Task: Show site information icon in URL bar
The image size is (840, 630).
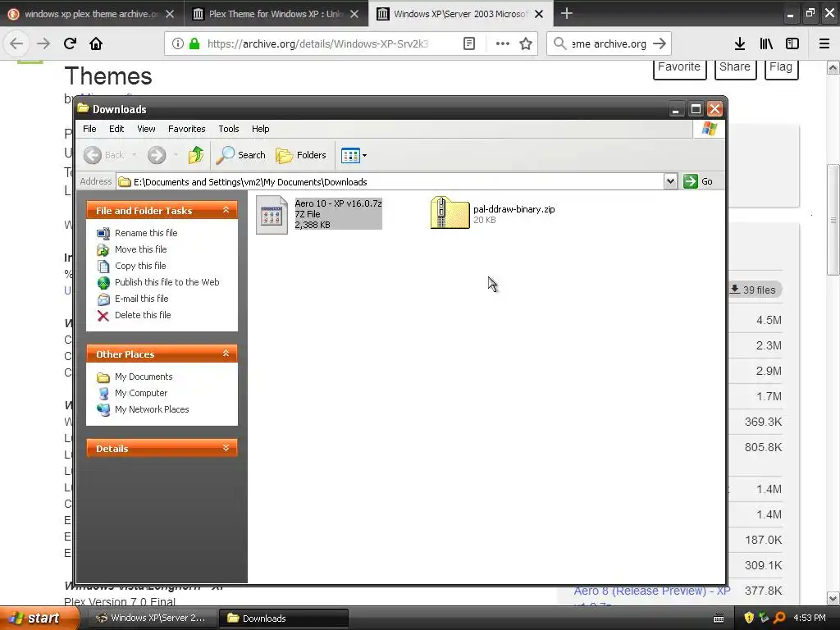Action: coord(178,43)
